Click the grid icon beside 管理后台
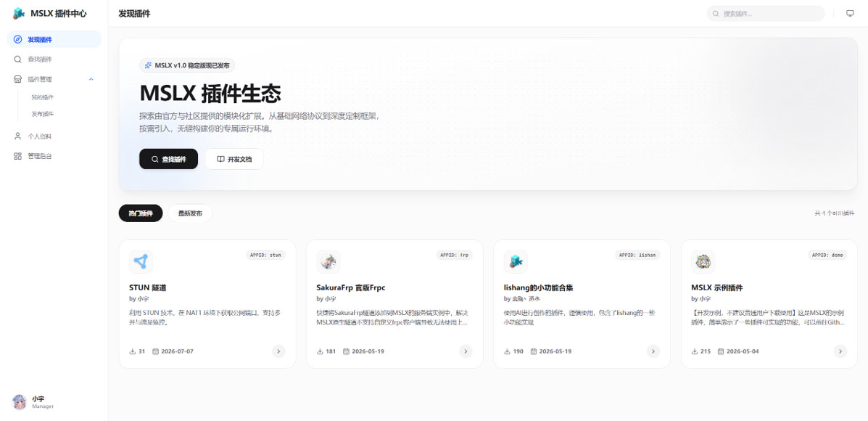 click(x=17, y=156)
